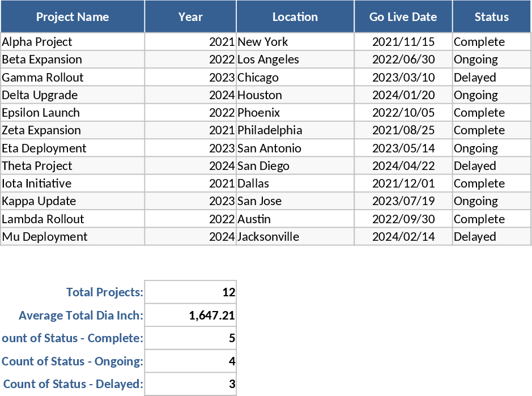
Task: Select the Go Live Date header
Action: pos(403,17)
